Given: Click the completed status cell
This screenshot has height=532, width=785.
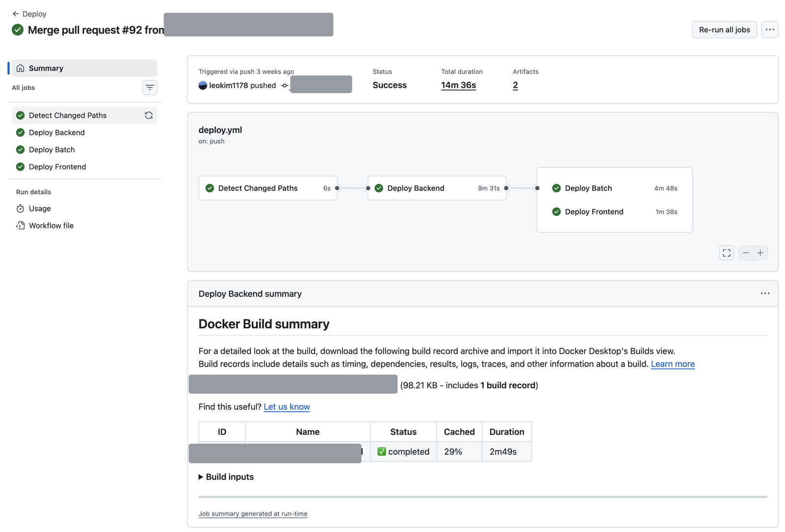Looking at the screenshot, I should [x=403, y=452].
